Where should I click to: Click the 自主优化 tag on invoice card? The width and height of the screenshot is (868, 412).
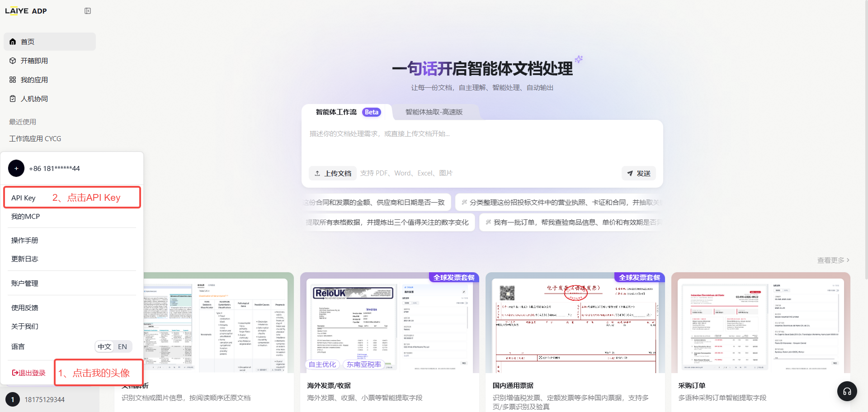tap(322, 364)
